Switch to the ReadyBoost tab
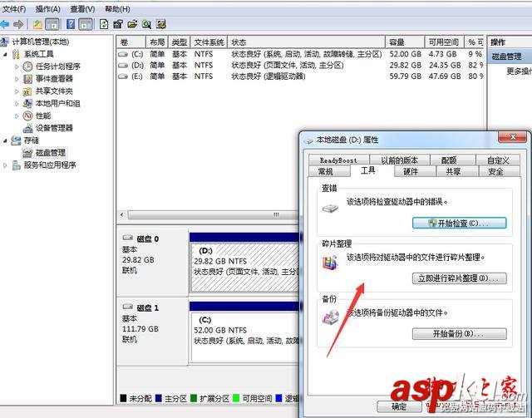532x418 pixels. click(338, 160)
